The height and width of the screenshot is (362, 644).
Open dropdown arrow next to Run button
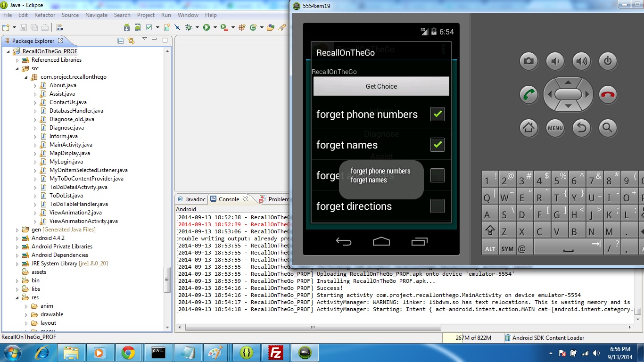click(215, 27)
